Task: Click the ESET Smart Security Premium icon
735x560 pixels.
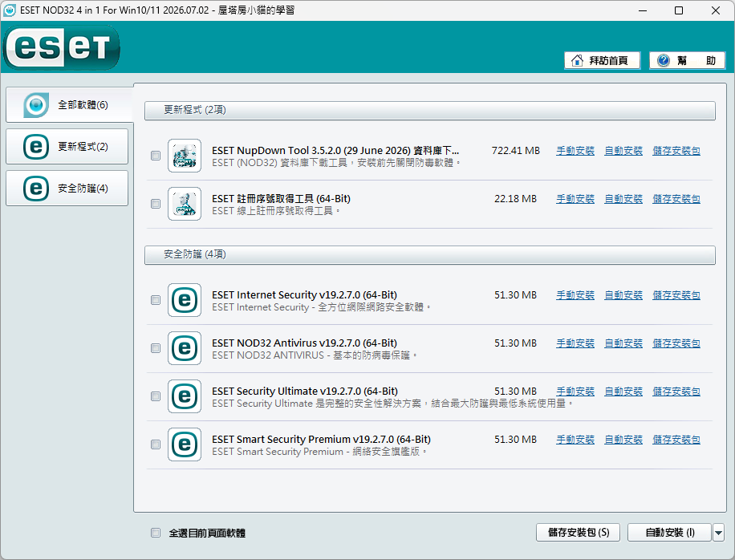Action: 185,444
